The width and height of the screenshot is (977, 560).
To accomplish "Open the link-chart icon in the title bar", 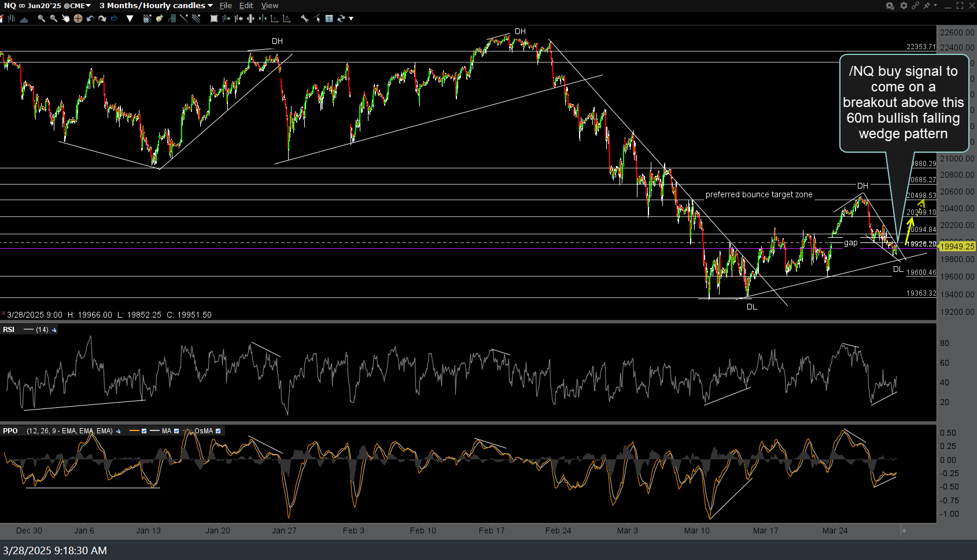I will pyautogui.click(x=916, y=5).
